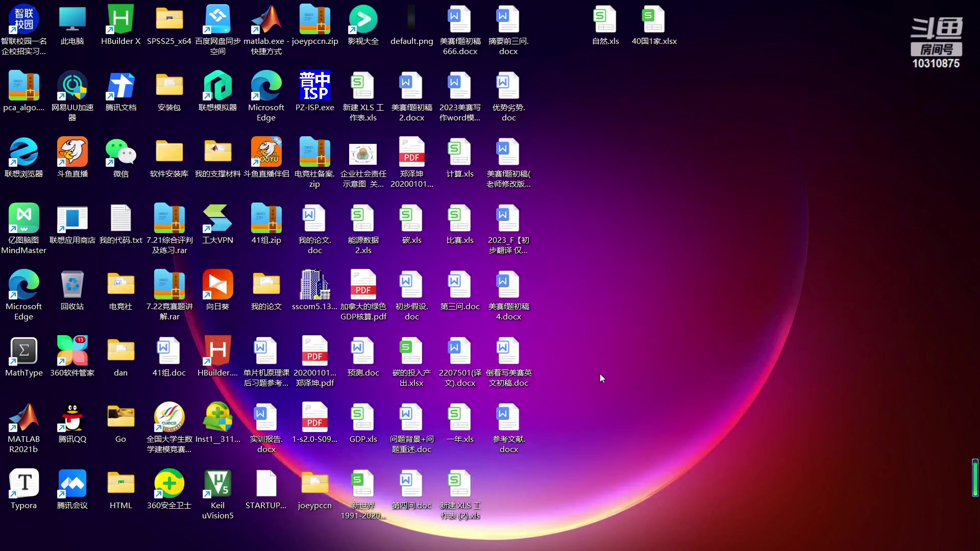Open the 360软件管家 icon
The width and height of the screenshot is (980, 551).
coord(72,356)
